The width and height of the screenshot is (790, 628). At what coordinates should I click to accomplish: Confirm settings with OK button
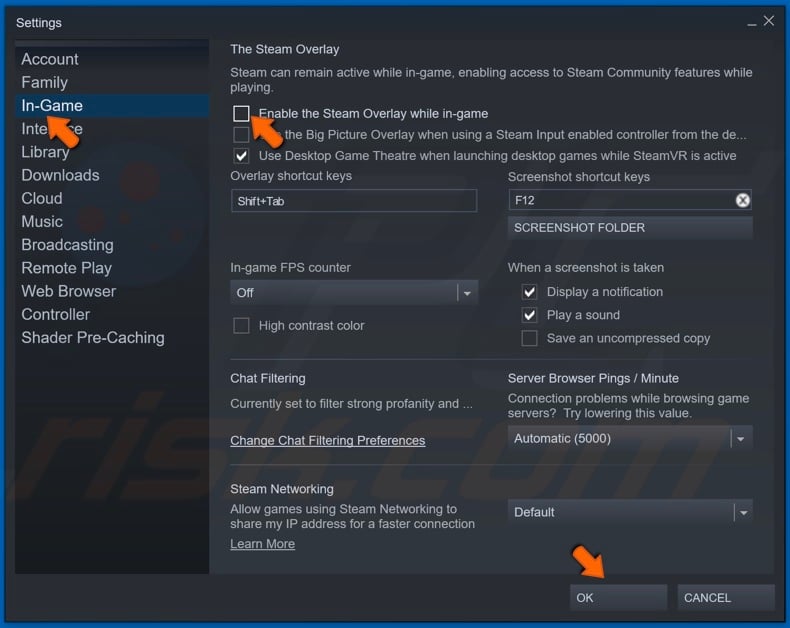(618, 598)
